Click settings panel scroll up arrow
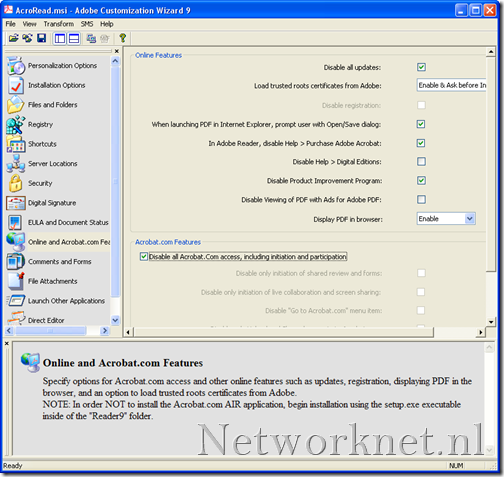This screenshot has height=477, width=504. [491, 52]
